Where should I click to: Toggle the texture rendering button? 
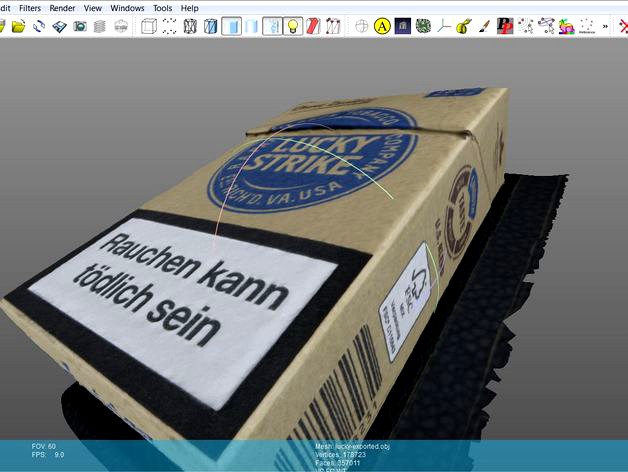pyautogui.click(x=273, y=26)
